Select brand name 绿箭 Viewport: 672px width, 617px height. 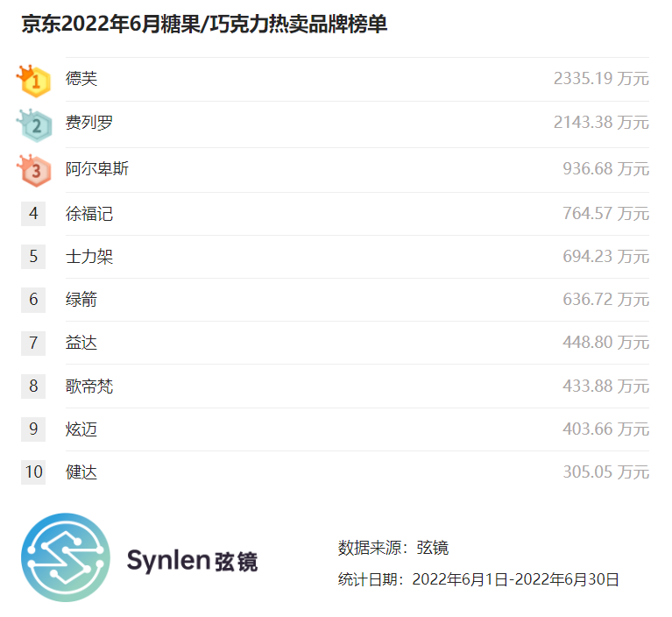81,299
